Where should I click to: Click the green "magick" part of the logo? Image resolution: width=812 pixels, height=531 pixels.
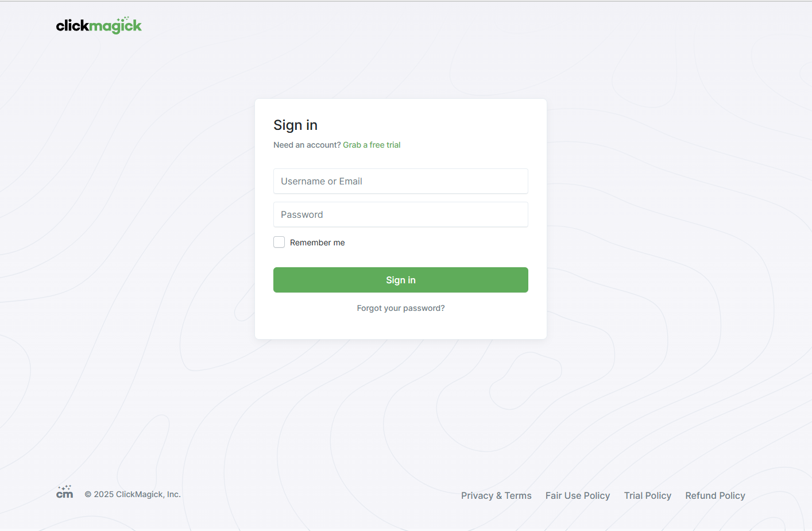coord(115,26)
